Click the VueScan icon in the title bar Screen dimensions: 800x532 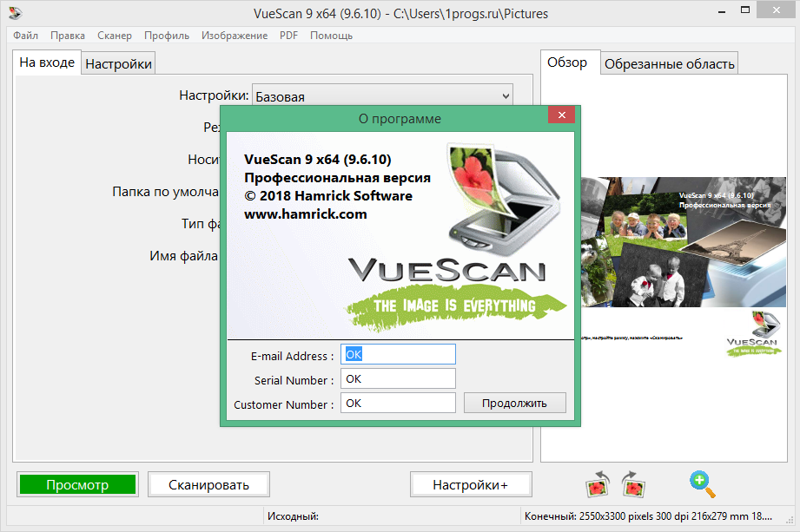tap(16, 12)
